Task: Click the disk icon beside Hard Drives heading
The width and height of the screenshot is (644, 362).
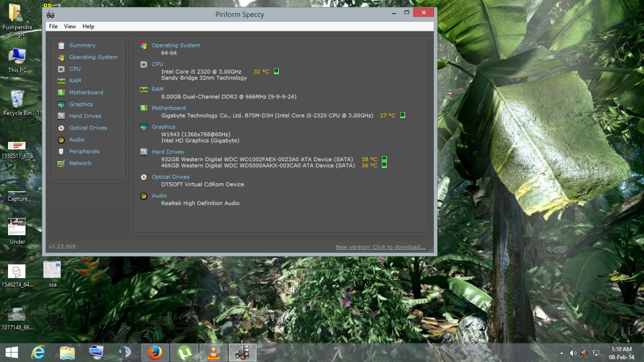Action: [x=143, y=152]
